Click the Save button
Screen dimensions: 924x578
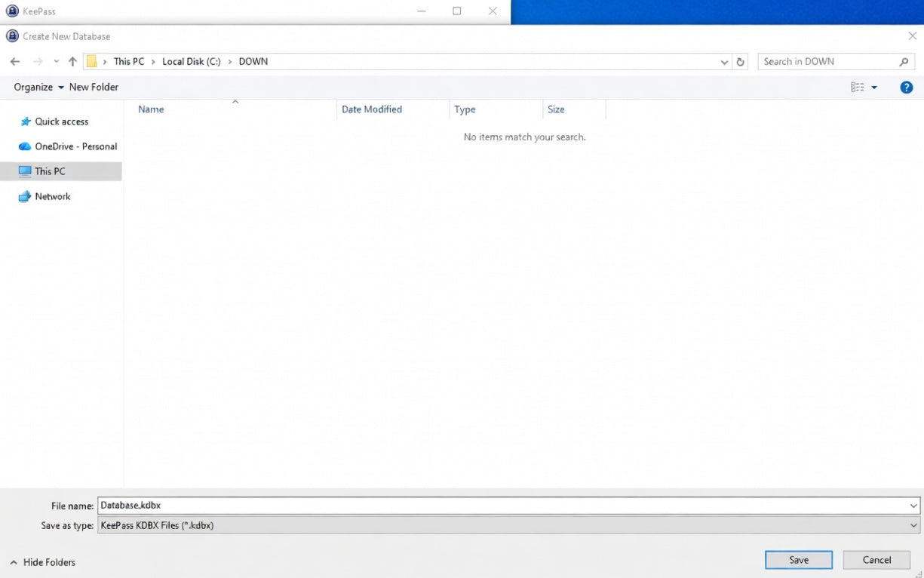pyautogui.click(x=799, y=560)
